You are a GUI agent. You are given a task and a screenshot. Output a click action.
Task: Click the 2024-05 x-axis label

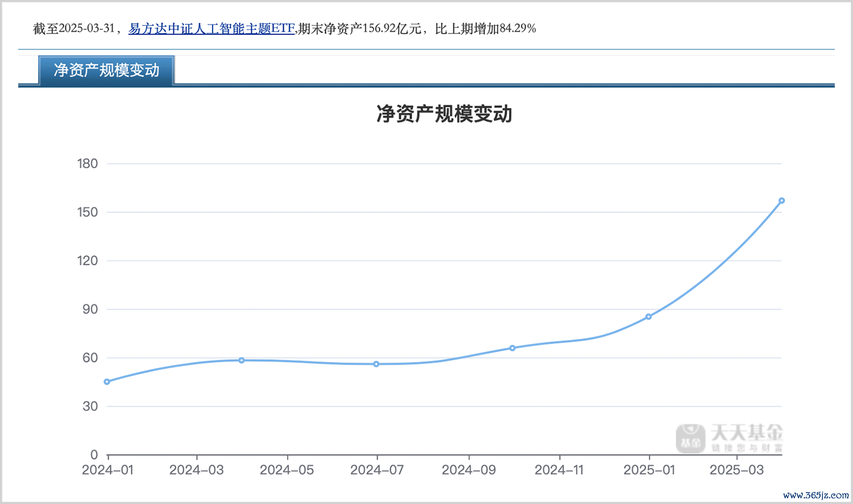coord(287,470)
